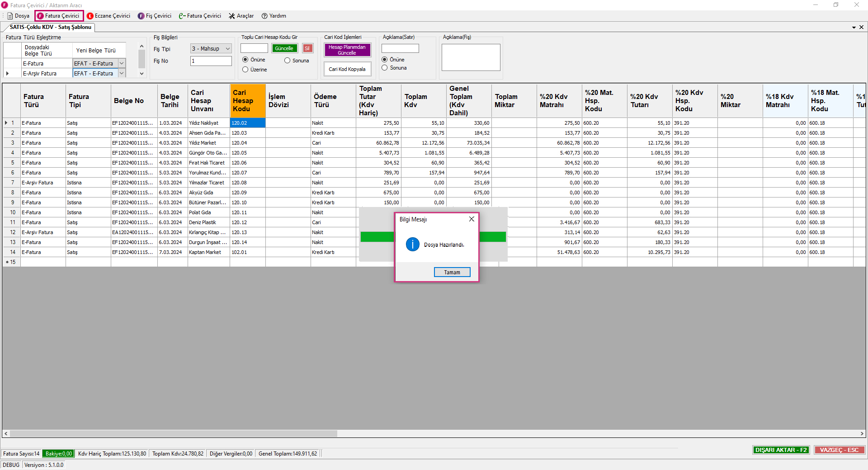Close the Bilgi Mesajı dialog with X
The height and width of the screenshot is (470, 868).
[472, 219]
